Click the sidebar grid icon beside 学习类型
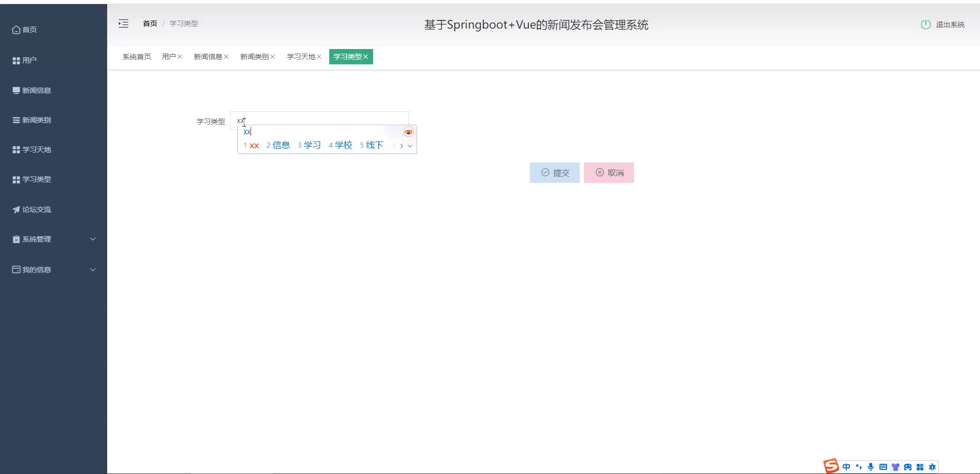Image resolution: width=980 pixels, height=474 pixels. pos(16,179)
